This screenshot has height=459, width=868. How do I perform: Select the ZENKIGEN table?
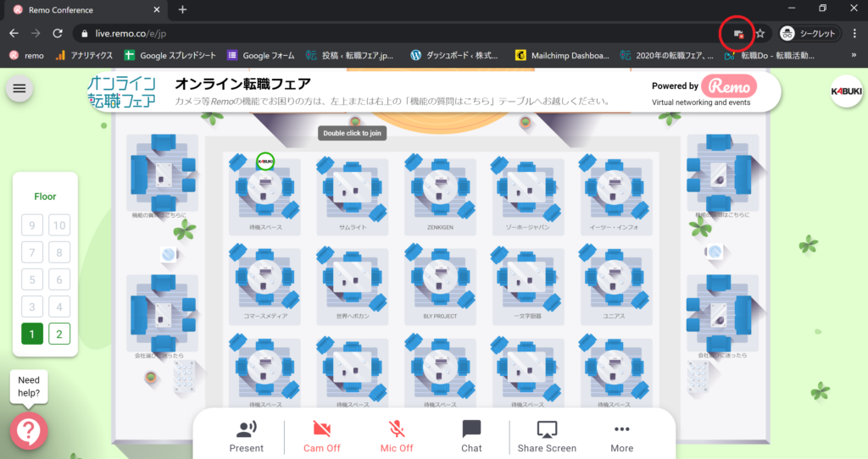click(x=440, y=195)
